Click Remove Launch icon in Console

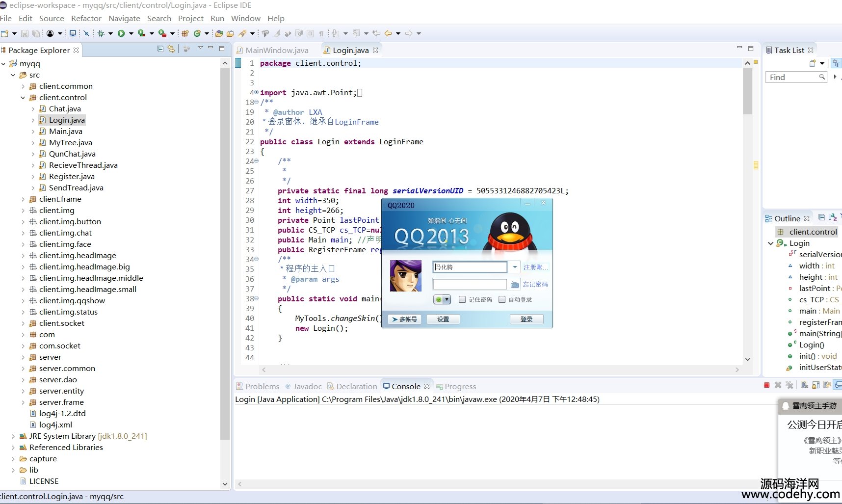pos(778,385)
